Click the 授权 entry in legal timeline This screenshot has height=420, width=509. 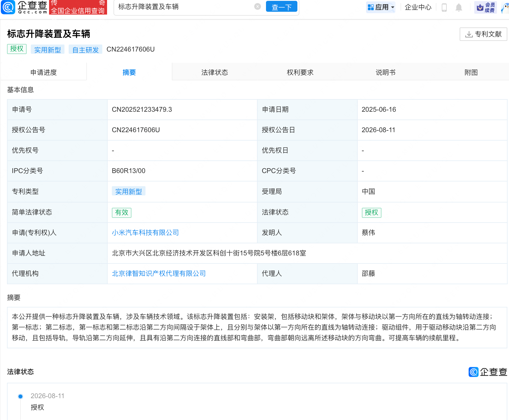tap(37, 407)
